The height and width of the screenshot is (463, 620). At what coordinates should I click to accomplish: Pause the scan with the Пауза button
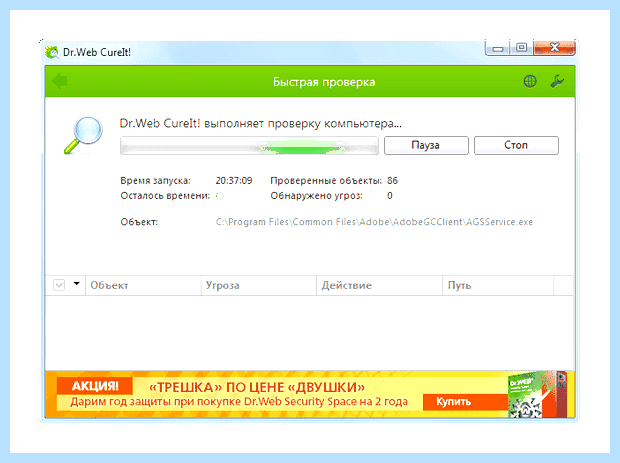[426, 145]
